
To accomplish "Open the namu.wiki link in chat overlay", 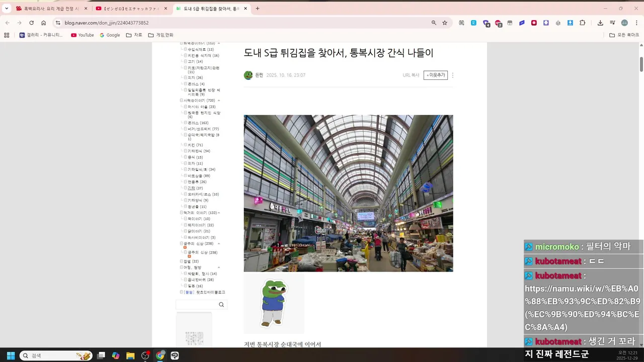I will pos(582,308).
